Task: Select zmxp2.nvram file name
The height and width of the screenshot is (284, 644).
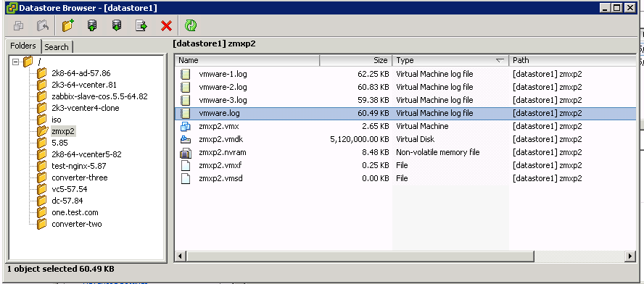Action: 223,153
